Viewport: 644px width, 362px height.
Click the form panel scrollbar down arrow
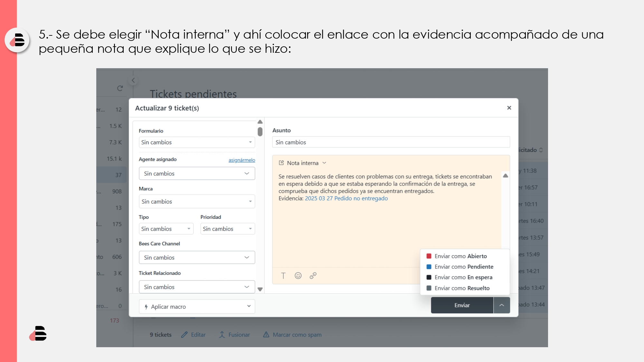pos(260,289)
